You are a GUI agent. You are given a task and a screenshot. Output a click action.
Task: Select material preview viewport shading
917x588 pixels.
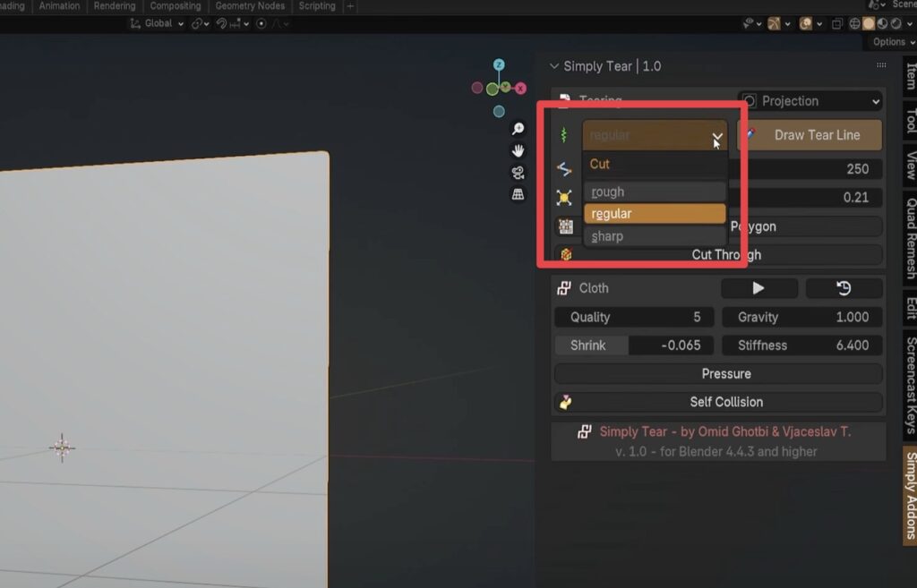click(882, 23)
